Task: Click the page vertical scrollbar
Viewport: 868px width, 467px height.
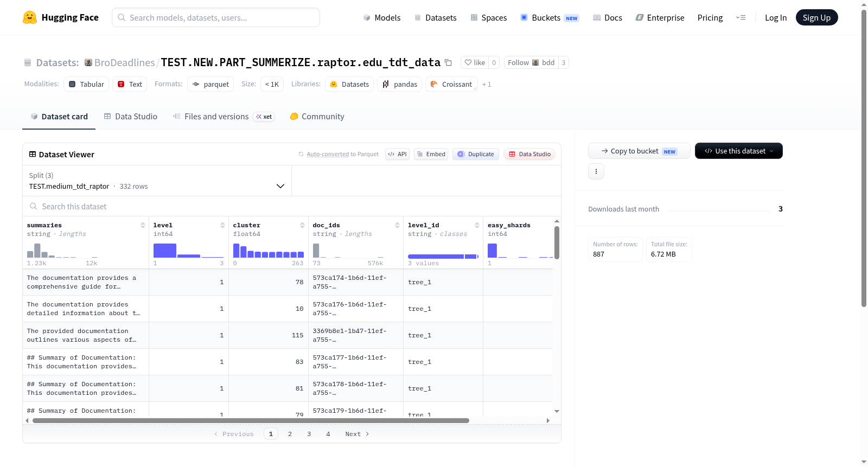Action: pyautogui.click(x=864, y=157)
